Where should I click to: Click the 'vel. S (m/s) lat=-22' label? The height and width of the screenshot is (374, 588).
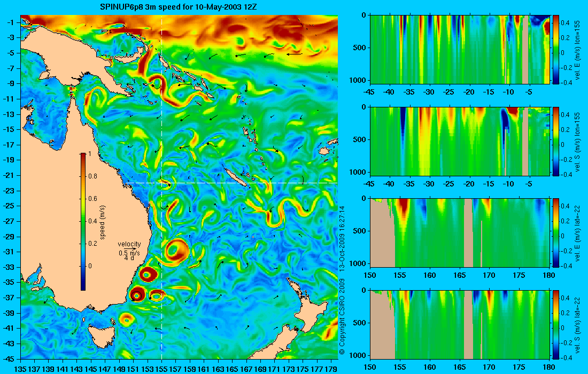click(x=578, y=324)
